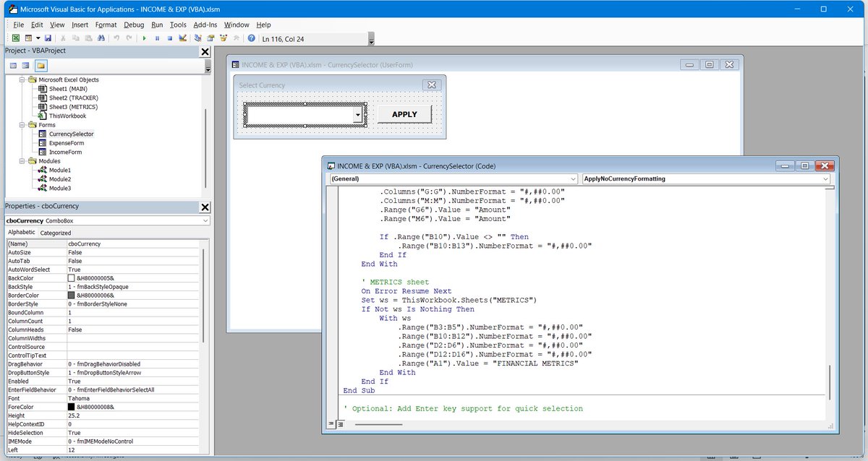868x461 pixels.
Task: Click the BackColor white color swatch
Action: point(71,278)
